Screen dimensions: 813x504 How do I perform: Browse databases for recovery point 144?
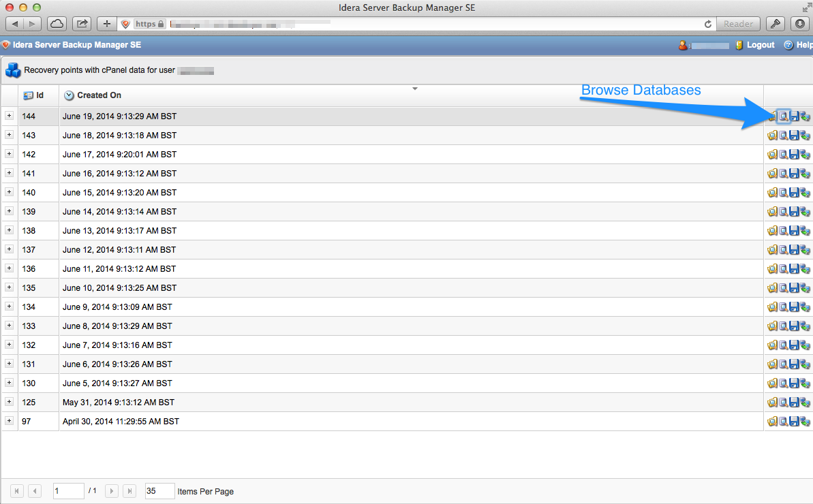(x=784, y=116)
